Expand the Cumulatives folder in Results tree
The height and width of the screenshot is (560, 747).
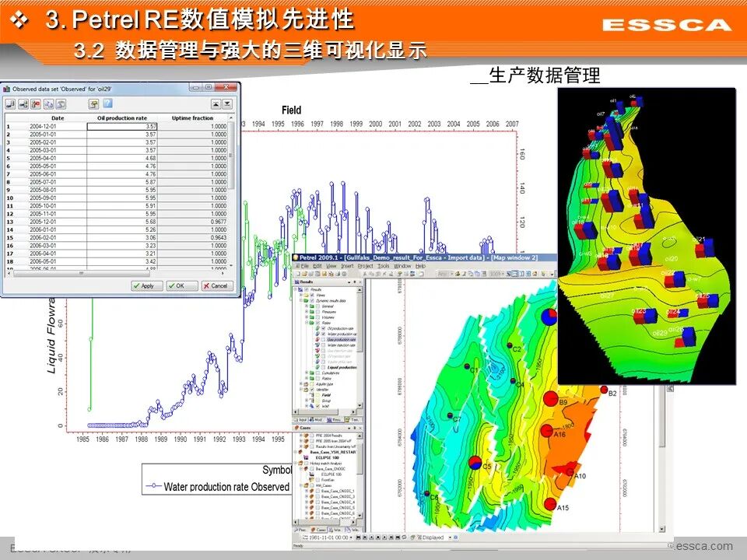point(307,373)
